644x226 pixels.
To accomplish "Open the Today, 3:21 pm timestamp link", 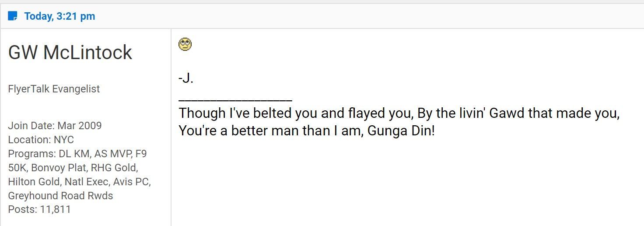I will [x=59, y=16].
